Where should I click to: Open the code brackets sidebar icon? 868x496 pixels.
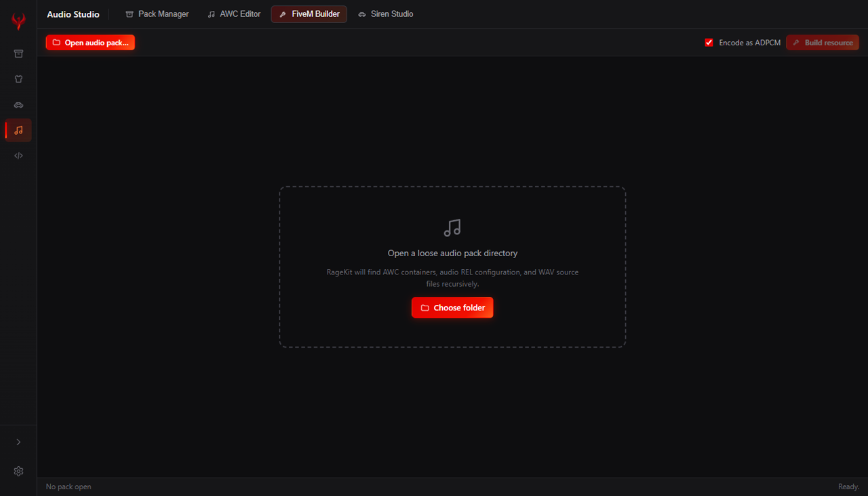[18, 156]
